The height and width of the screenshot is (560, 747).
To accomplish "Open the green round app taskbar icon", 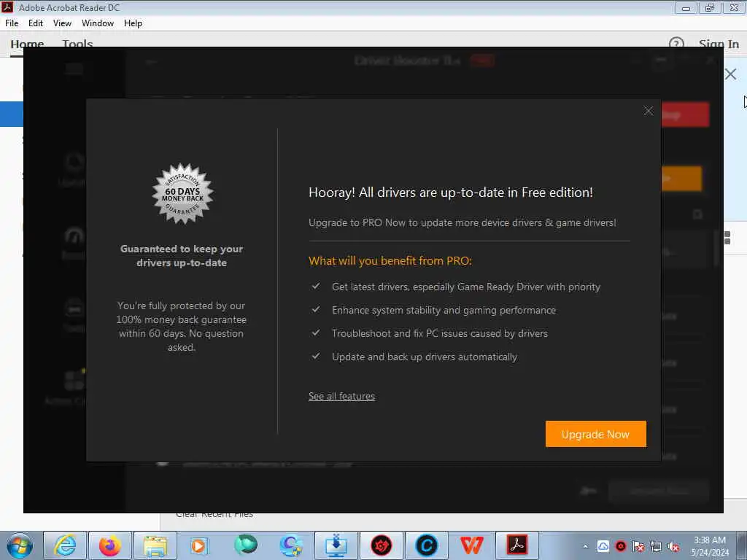I will pyautogui.click(x=245, y=545).
